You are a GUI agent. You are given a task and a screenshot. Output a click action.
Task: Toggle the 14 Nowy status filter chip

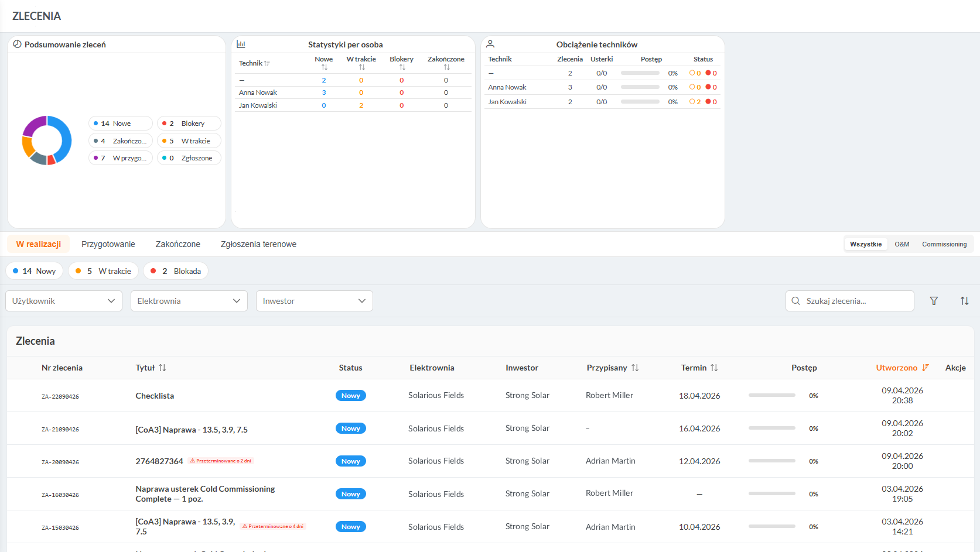pos(35,271)
